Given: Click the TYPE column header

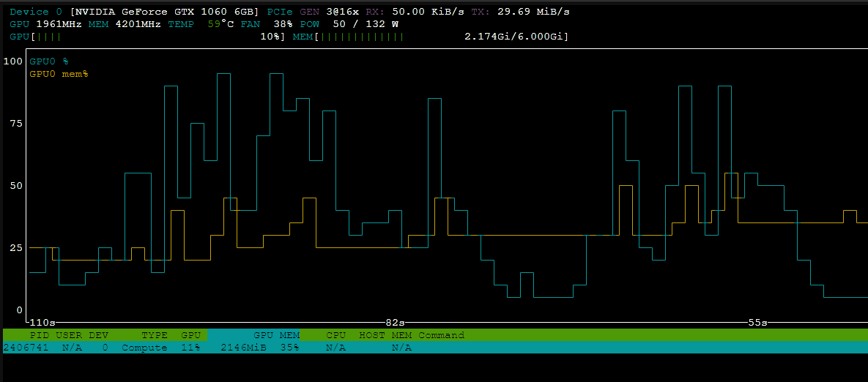Looking at the screenshot, I should [x=155, y=335].
